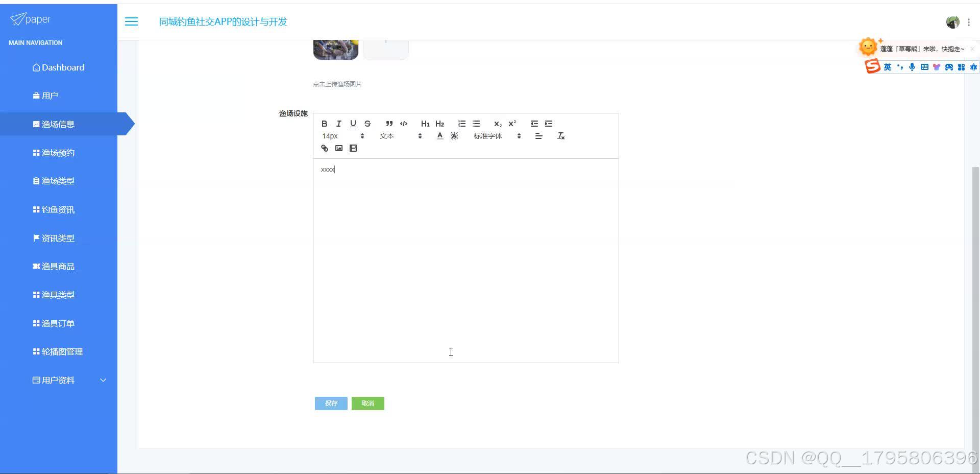
Task: Open the 标准字体 font family dropdown
Action: (x=497, y=136)
